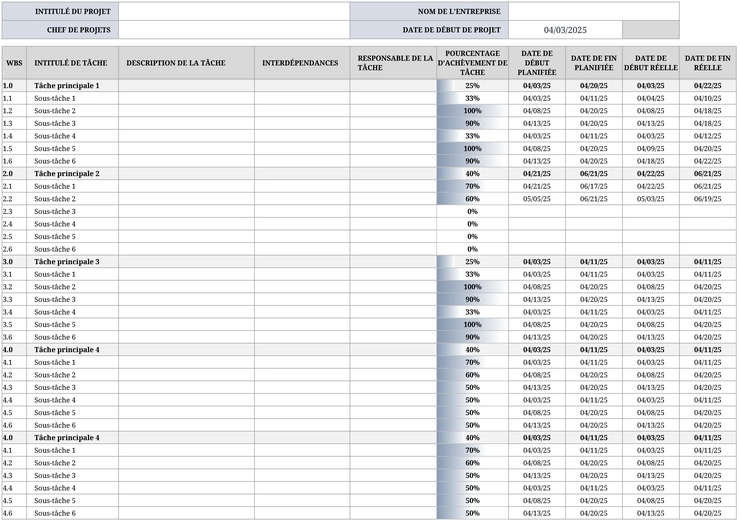Select the 70% completion cell in WBS row 2.1
The image size is (740, 521).
point(472,186)
